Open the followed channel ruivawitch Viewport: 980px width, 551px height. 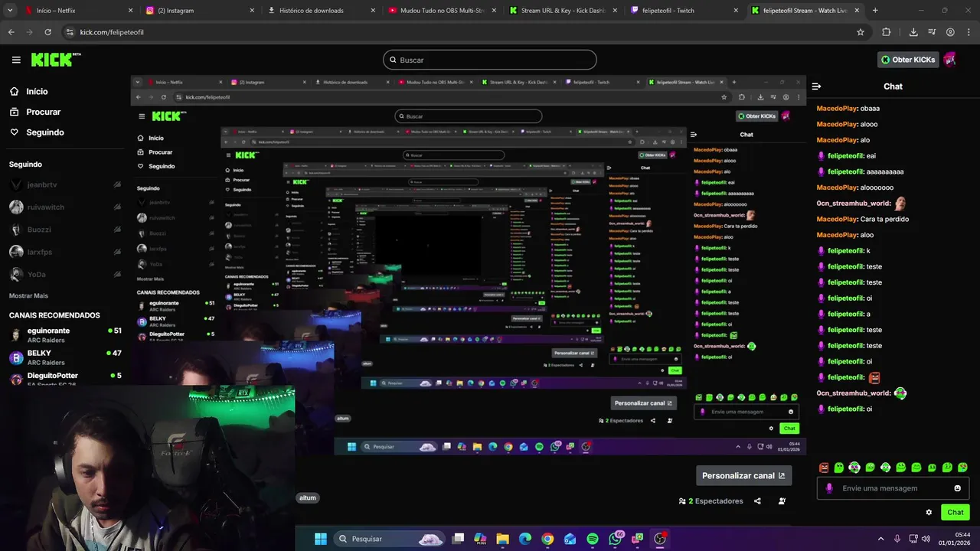tap(65, 207)
